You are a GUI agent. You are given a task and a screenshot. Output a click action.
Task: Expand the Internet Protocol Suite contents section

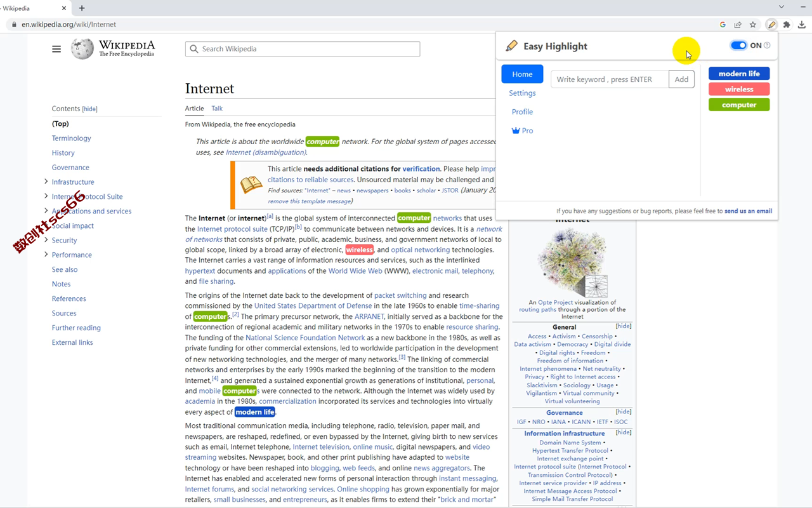coord(46,196)
